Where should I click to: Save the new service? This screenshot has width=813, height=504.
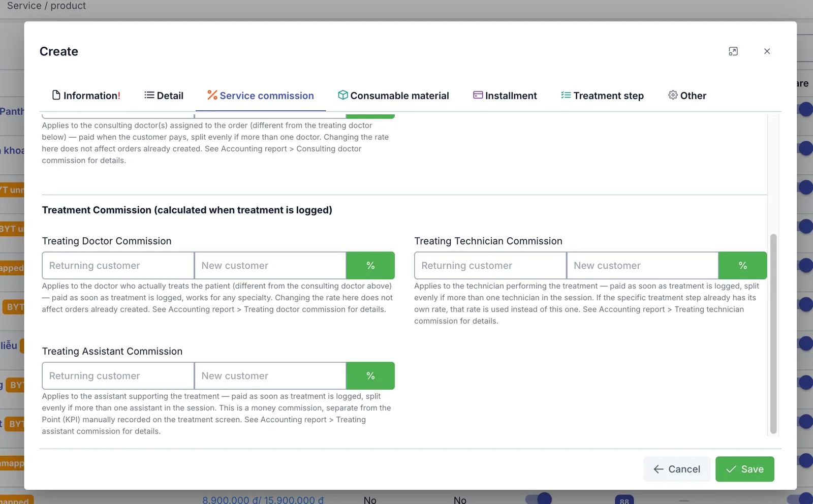click(x=745, y=469)
